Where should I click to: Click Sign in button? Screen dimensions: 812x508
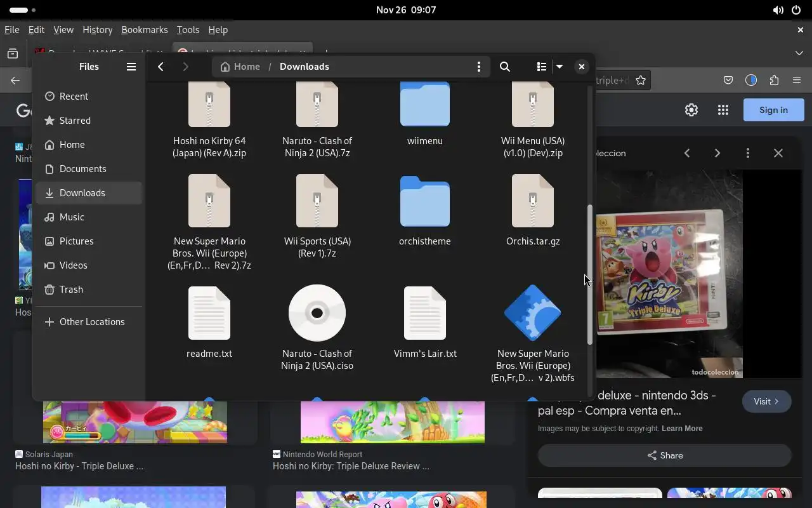pos(773,110)
